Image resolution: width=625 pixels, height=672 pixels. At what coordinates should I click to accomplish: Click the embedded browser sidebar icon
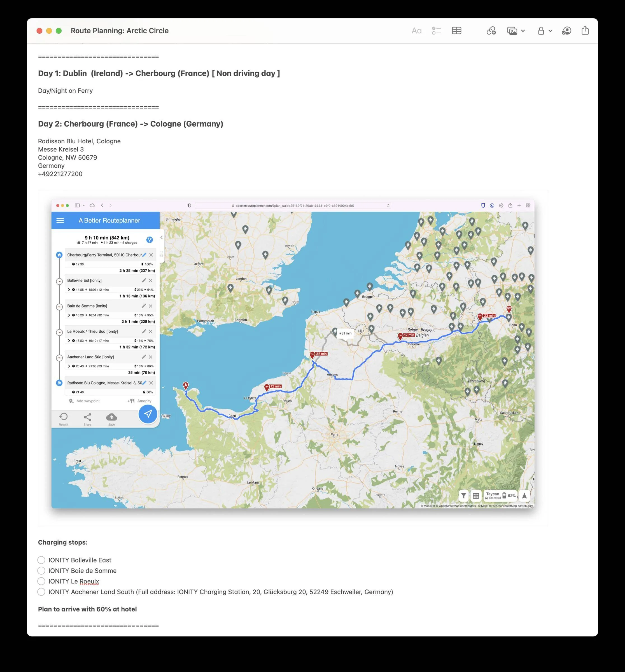point(77,205)
